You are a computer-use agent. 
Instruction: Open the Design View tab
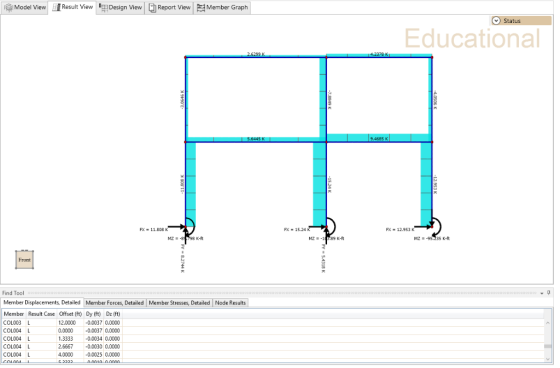coord(120,7)
